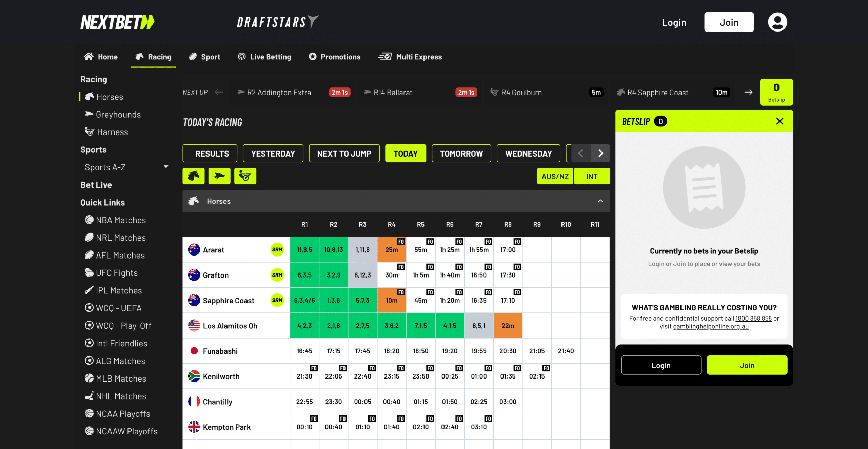The height and width of the screenshot is (449, 868).
Task: Open the gamblinghelponline.org.au link
Action: 710,326
